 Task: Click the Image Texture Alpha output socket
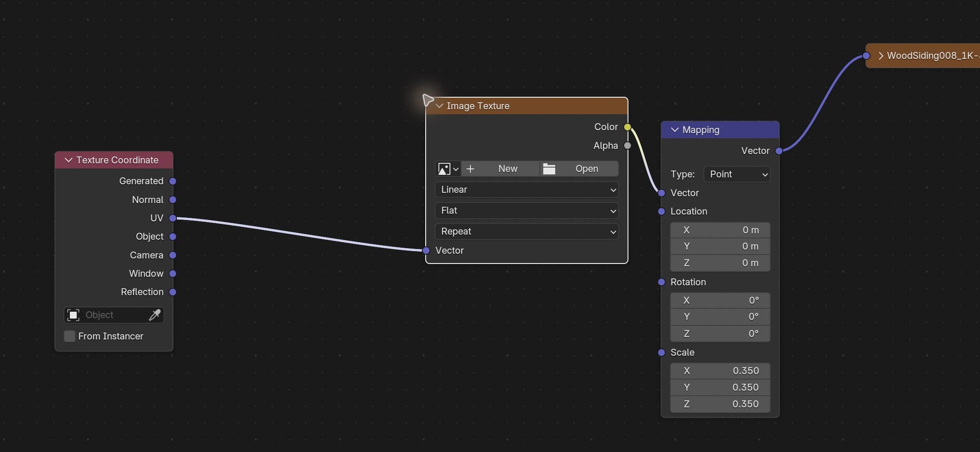(x=628, y=146)
